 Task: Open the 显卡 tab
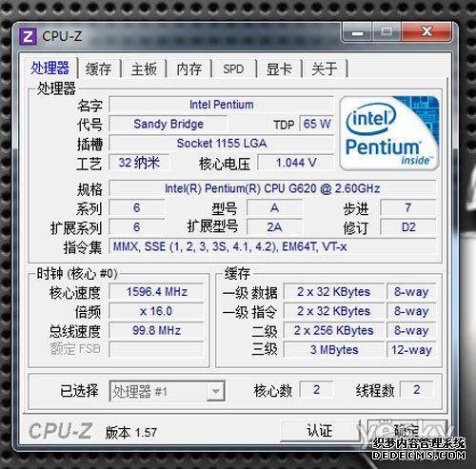pyautogui.click(x=279, y=68)
